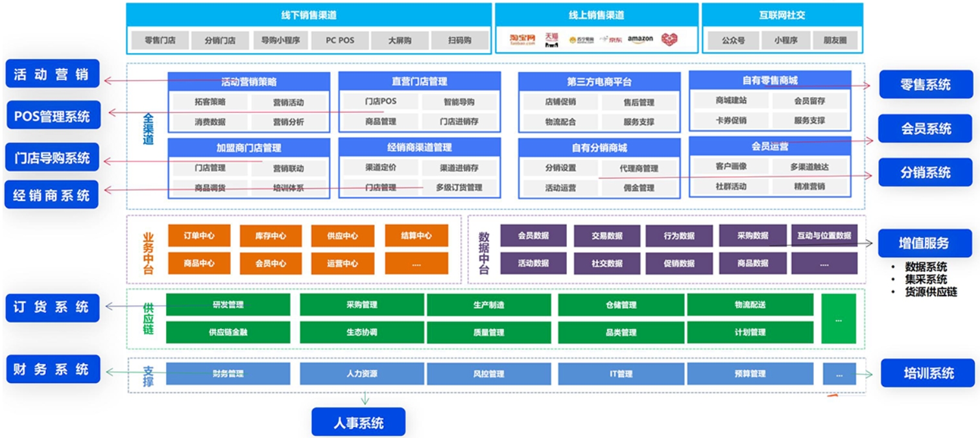Click the 分销系统 blue box
This screenshot has height=438, width=980.
926,172
